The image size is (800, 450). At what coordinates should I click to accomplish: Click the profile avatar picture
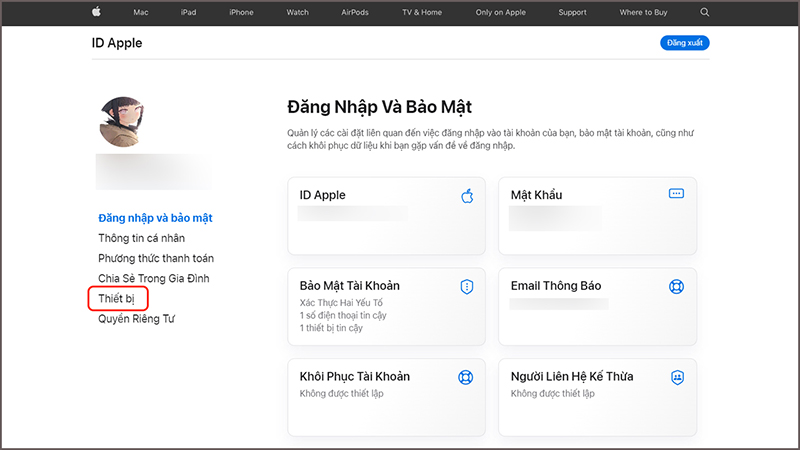click(121, 122)
